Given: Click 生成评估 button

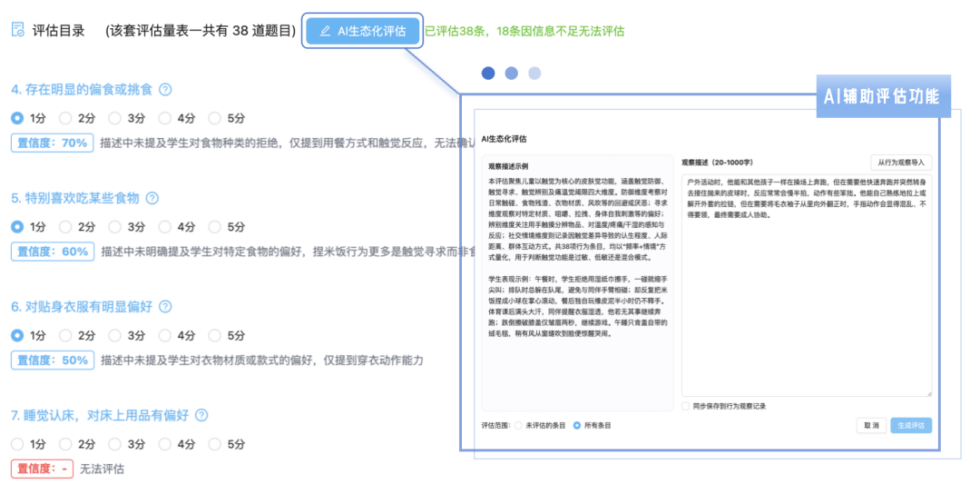Looking at the screenshot, I should click(911, 425).
